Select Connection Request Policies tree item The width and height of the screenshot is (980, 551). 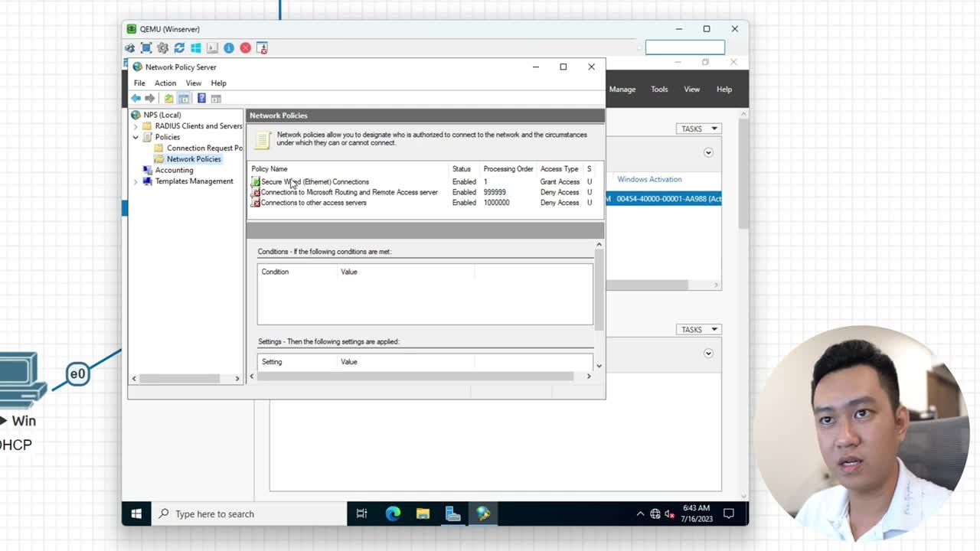[x=204, y=148]
